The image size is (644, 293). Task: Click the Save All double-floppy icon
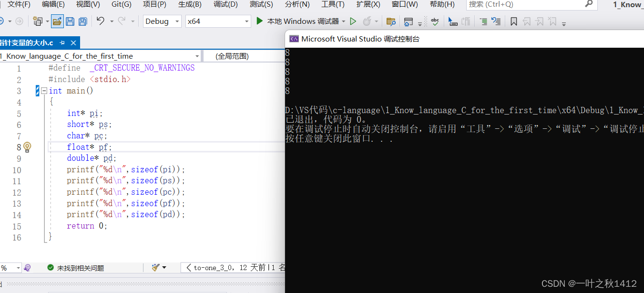tap(82, 21)
